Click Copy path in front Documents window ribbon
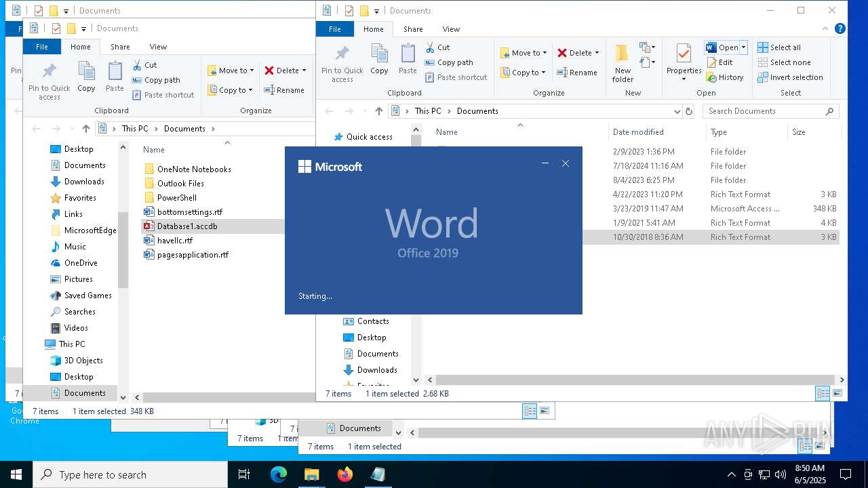 pos(449,62)
